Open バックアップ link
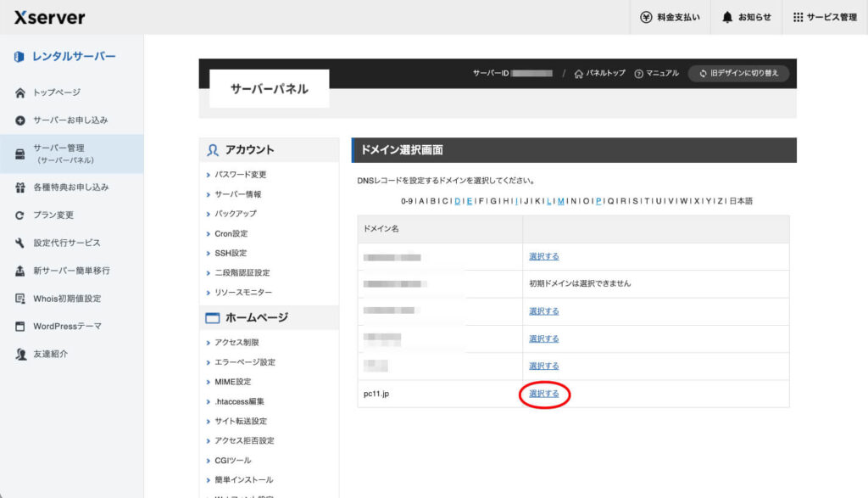The height and width of the screenshot is (498, 868). 236,214
